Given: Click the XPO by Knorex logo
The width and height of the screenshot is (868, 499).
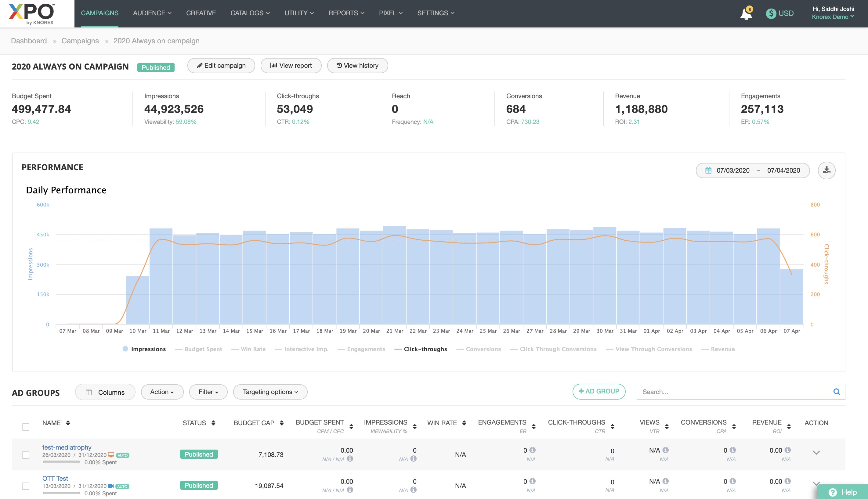Looking at the screenshot, I should point(32,14).
